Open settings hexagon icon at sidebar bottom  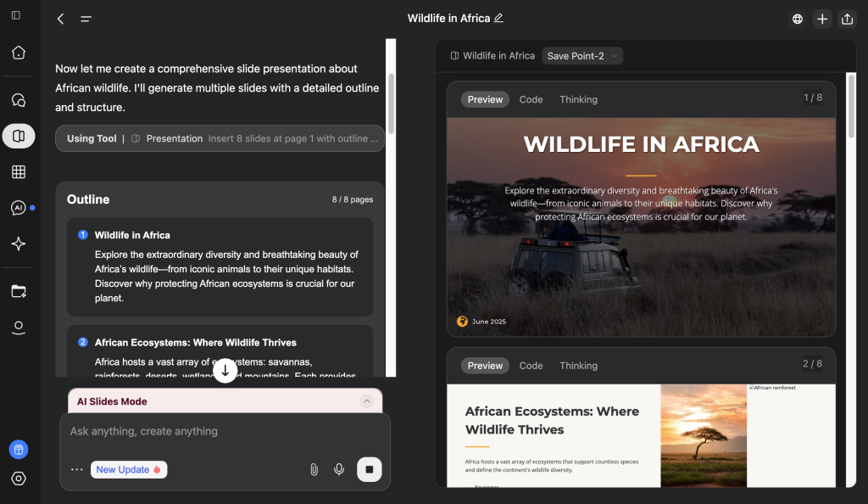[19, 479]
